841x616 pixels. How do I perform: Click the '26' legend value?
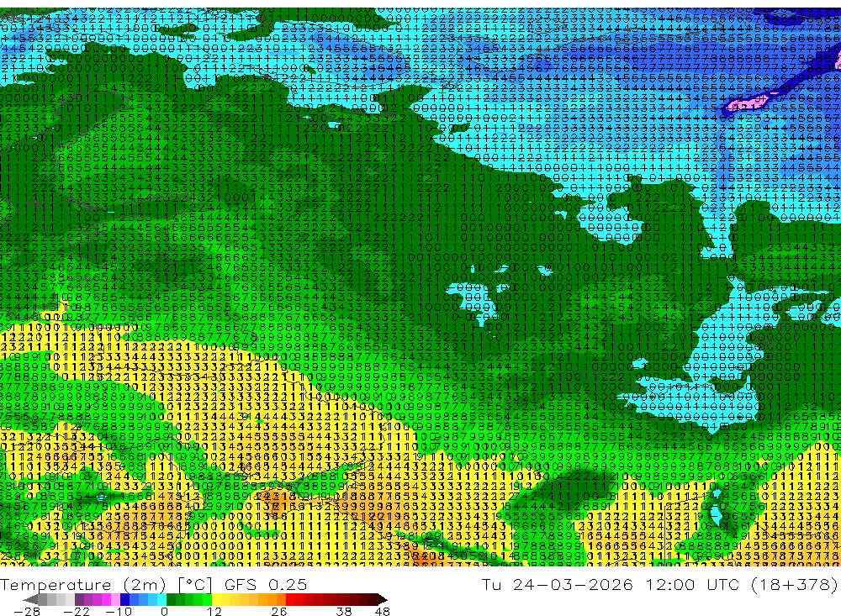(x=279, y=612)
